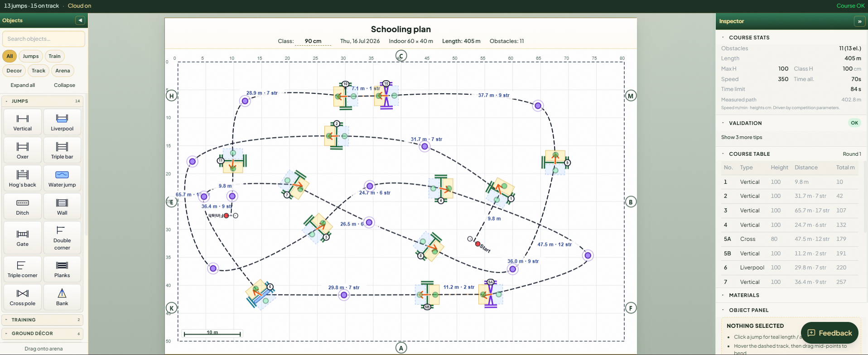Choose the Water jump object
Viewport: 868px width, 355px height.
[62, 178]
